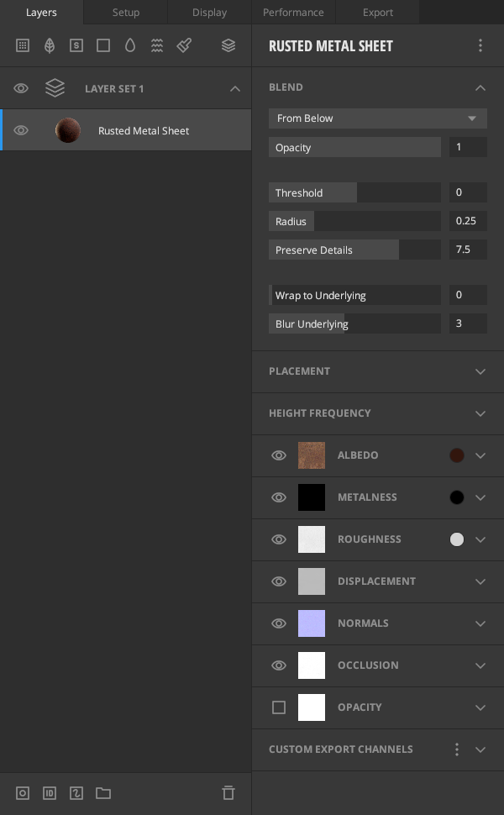504x815 pixels.
Task: Open the From Below blend mode dropdown
Action: (377, 118)
